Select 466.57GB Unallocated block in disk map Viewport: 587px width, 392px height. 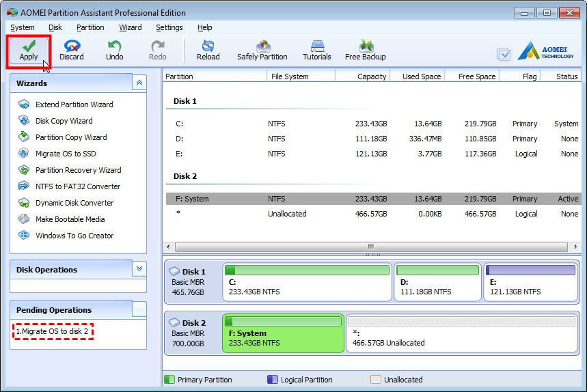click(x=462, y=333)
